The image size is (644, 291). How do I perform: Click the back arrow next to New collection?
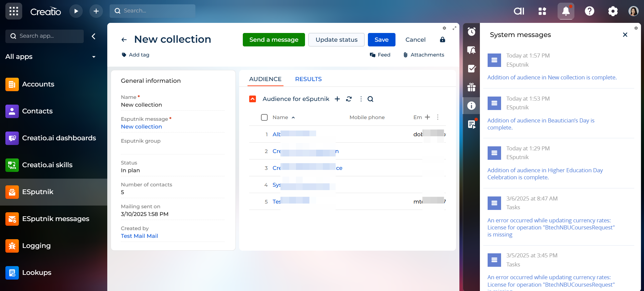[124, 40]
